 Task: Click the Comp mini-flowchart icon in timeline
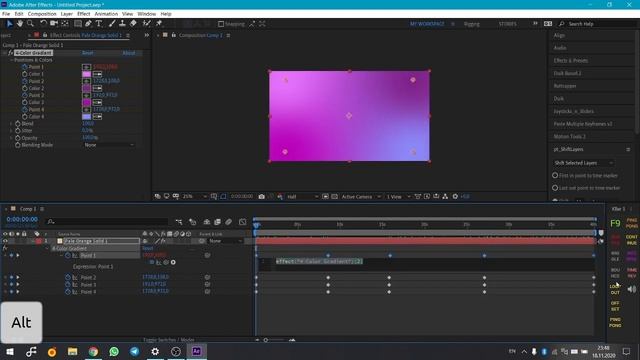click(x=179, y=222)
